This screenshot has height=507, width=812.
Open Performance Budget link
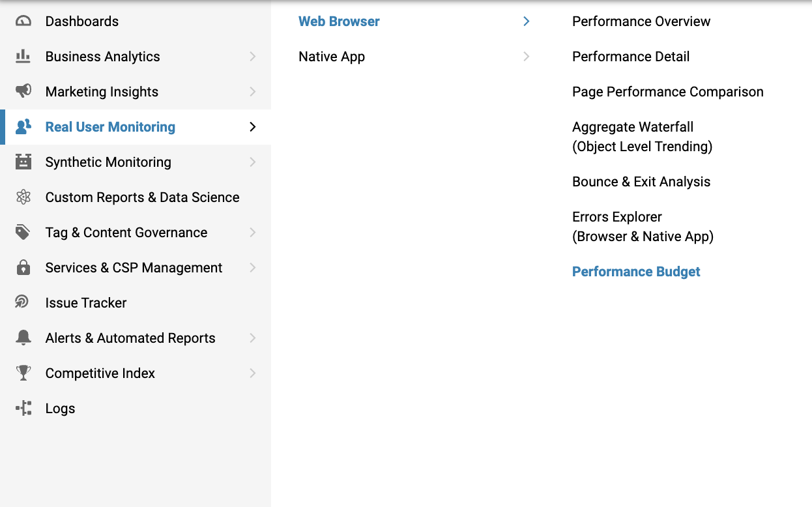[x=636, y=272]
